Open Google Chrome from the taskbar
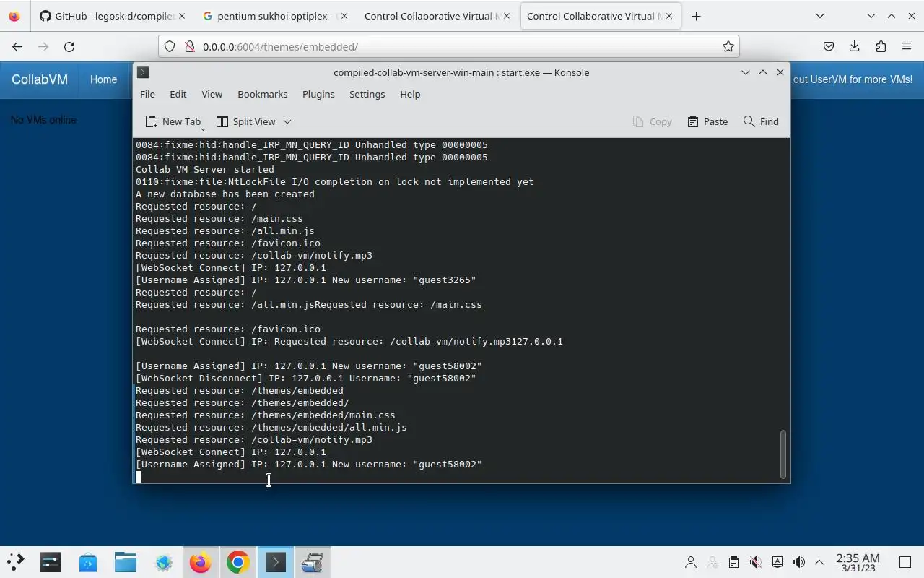The width and height of the screenshot is (924, 578). click(x=238, y=562)
